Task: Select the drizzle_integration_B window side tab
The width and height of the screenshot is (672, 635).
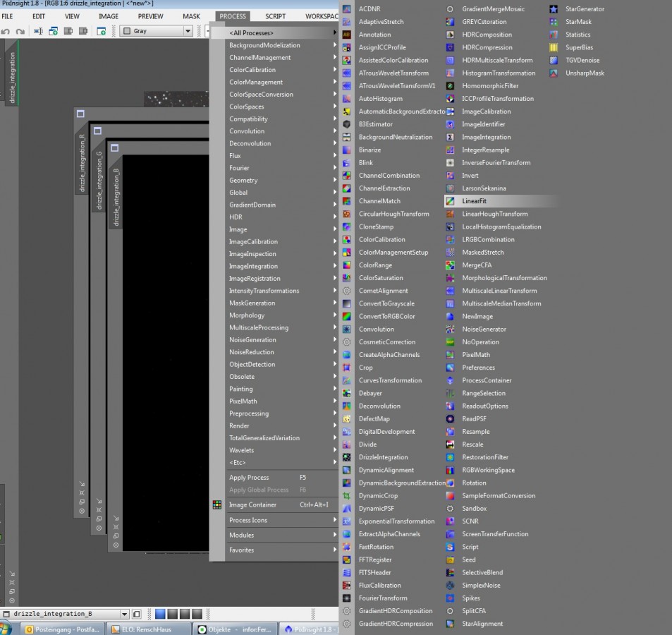Action: pos(116,198)
